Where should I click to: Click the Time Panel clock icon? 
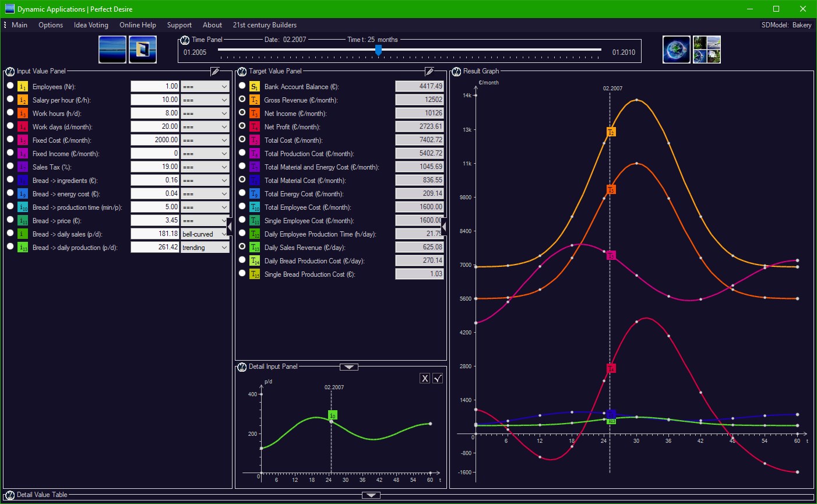tap(185, 40)
